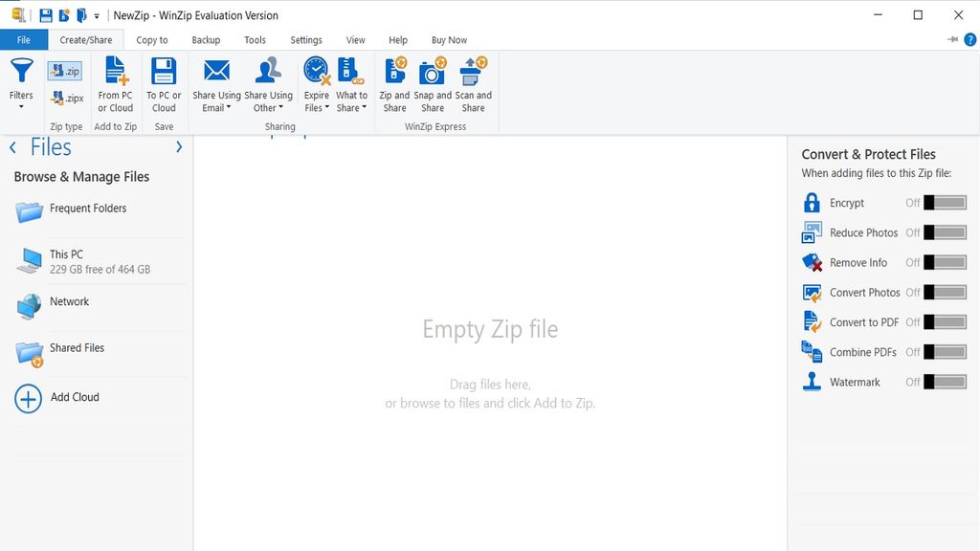Screen dimensions: 980x551
Task: Open the From PC or Cloud tool
Action: 115,84
